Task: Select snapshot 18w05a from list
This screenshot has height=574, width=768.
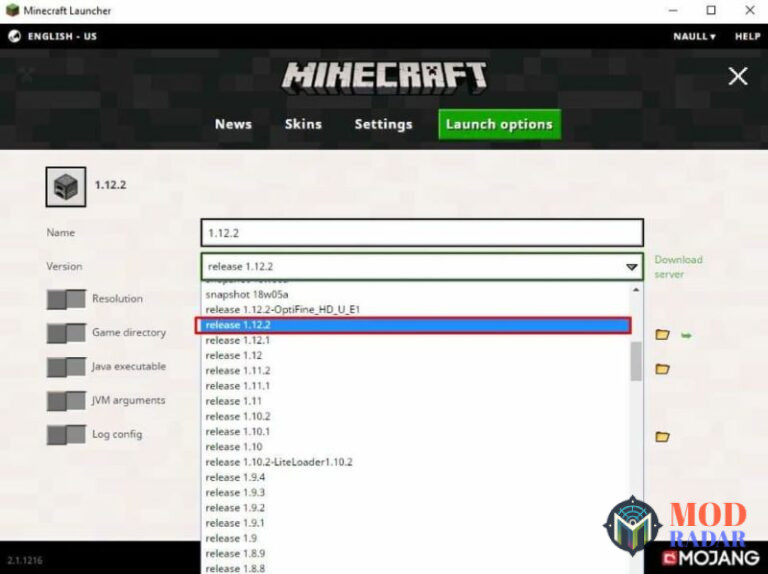Action: click(x=416, y=294)
